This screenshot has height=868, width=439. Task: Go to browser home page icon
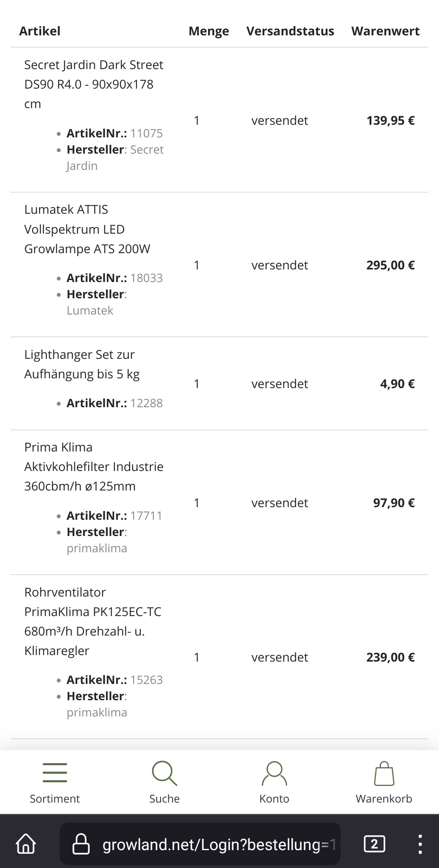coord(26,845)
